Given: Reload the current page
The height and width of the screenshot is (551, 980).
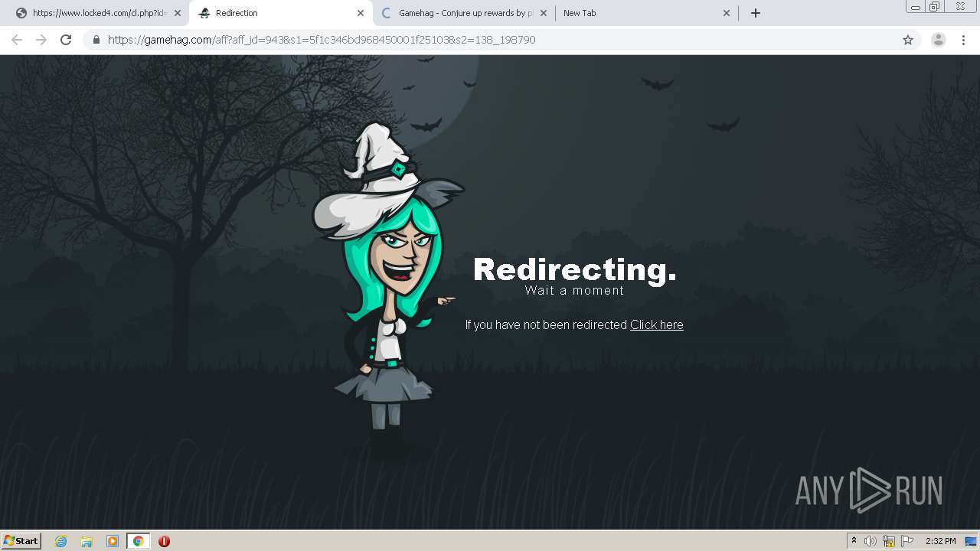Looking at the screenshot, I should point(66,40).
